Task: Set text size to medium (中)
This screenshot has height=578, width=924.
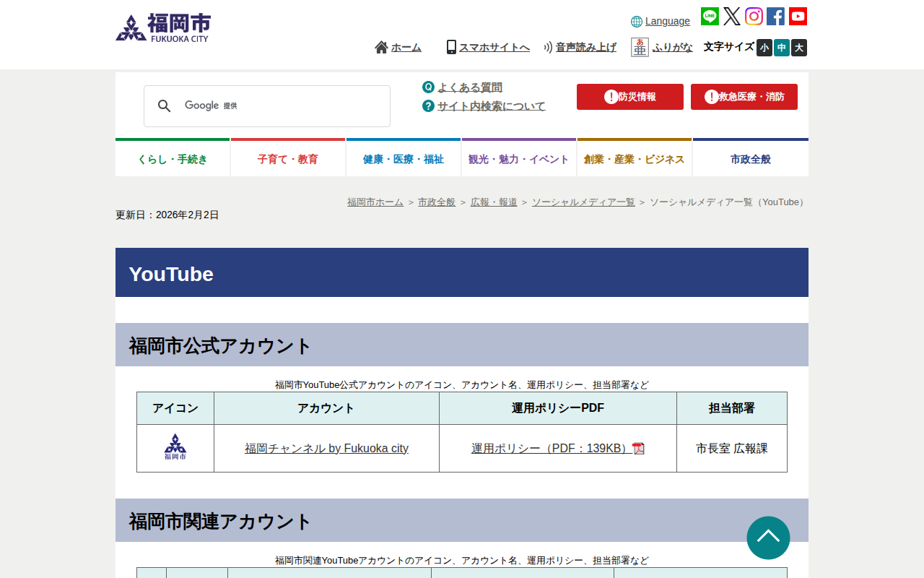Action: click(782, 48)
